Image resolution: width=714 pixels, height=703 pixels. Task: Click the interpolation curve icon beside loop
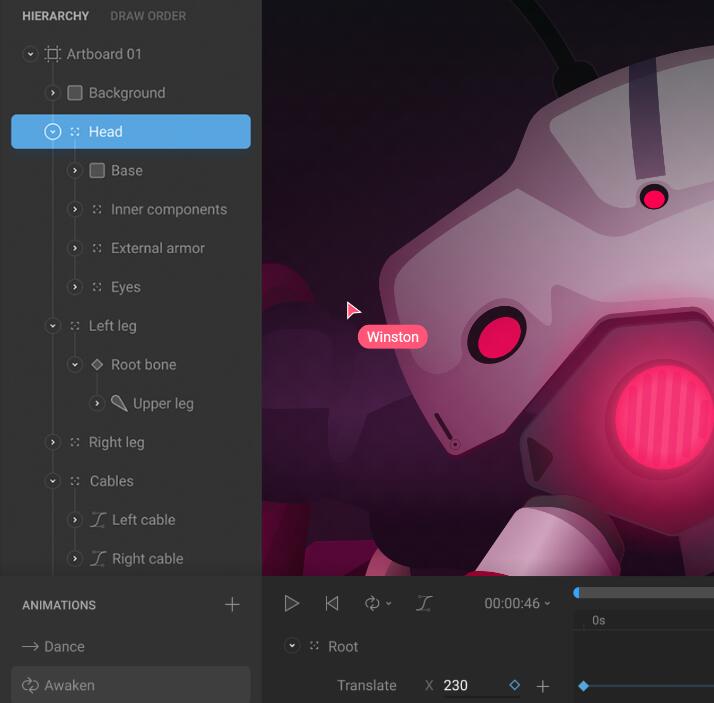[x=424, y=603]
